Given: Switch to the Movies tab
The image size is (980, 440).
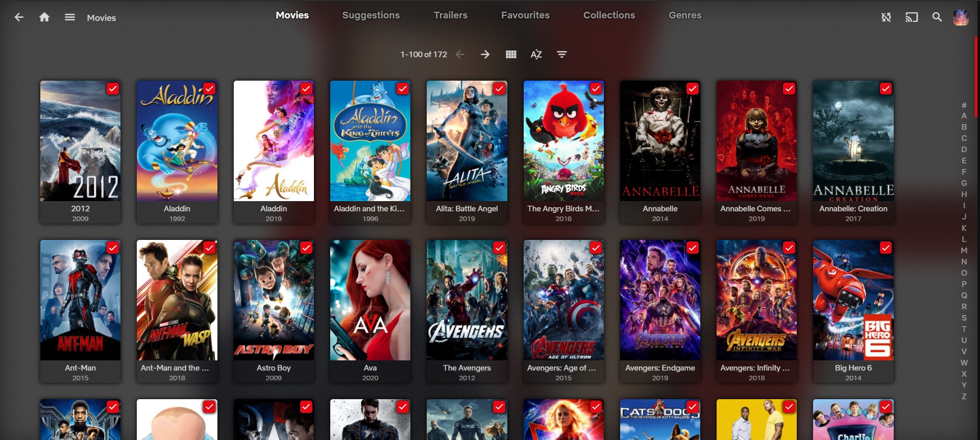Looking at the screenshot, I should point(292,15).
